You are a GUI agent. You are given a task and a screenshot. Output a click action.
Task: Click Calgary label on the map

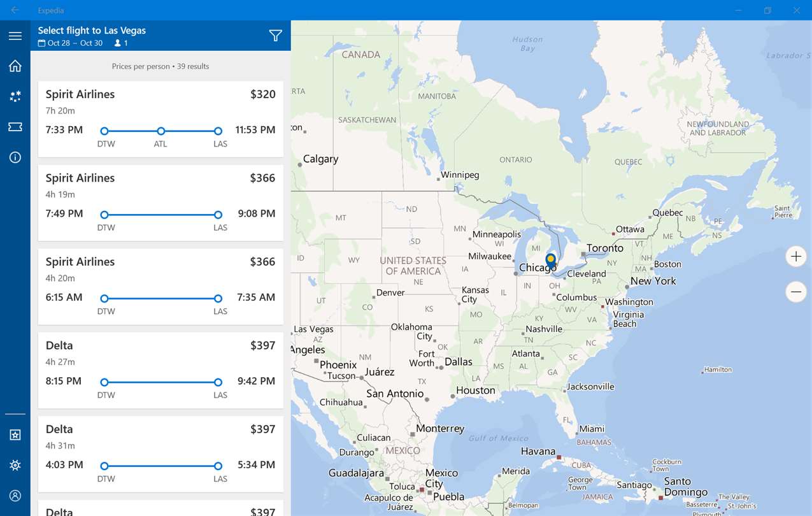[x=320, y=159]
